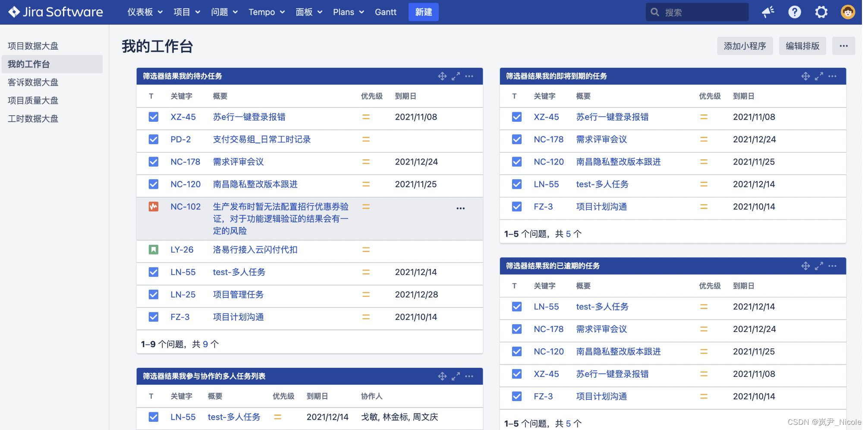This screenshot has width=868, height=430.
Task: Click the 新建 create button
Action: click(424, 12)
